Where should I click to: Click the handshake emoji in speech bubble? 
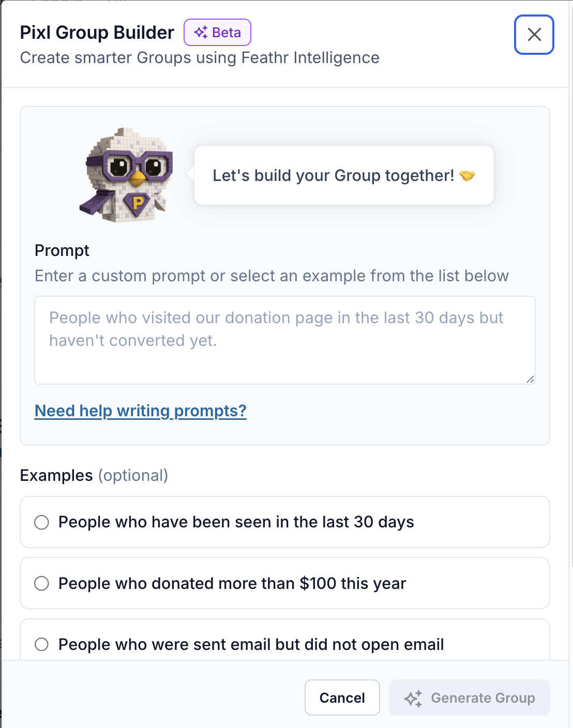467,176
